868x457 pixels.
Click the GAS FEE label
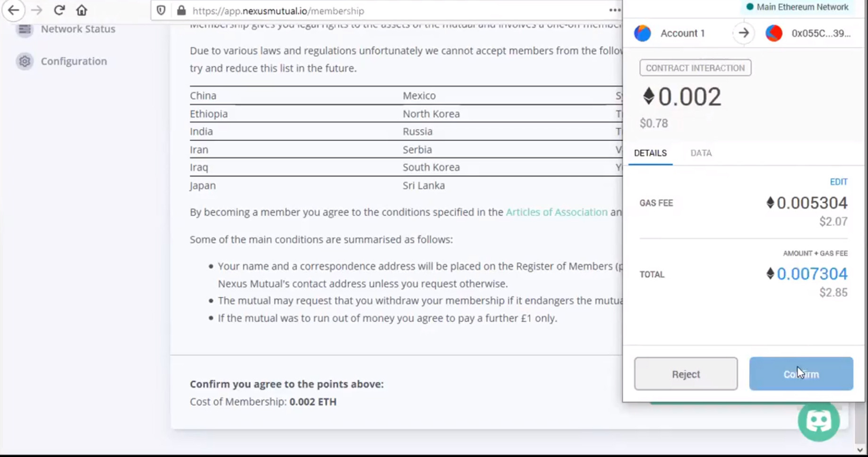click(x=656, y=203)
